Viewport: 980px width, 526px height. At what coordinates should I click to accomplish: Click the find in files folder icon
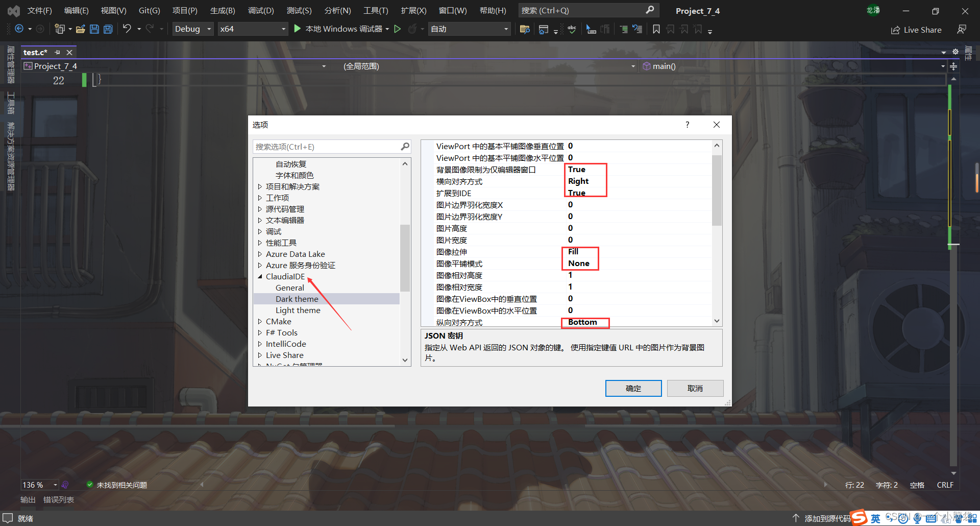click(x=525, y=29)
